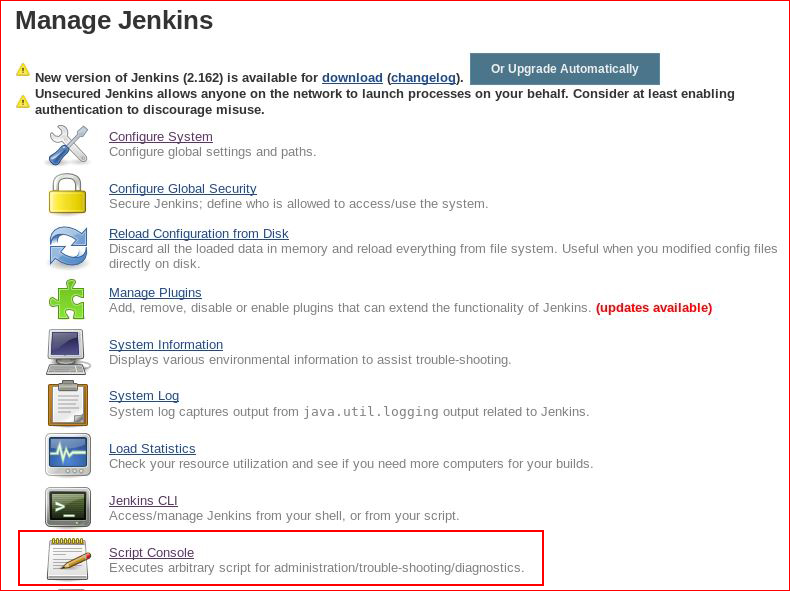The height and width of the screenshot is (591, 790).
Task: Follow the changelog link
Action: [x=423, y=78]
